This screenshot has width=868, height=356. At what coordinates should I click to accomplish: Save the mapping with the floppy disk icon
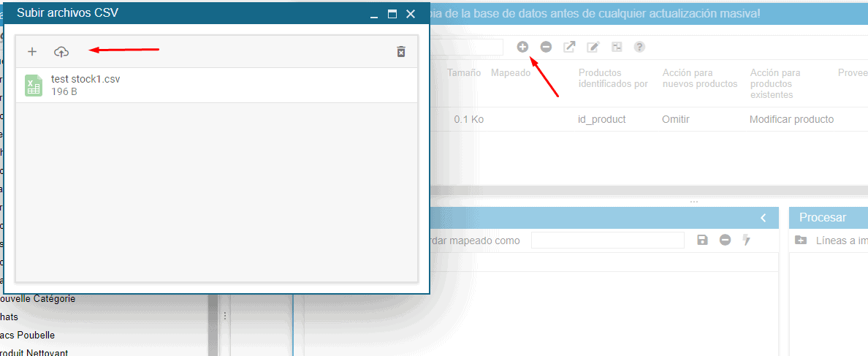[x=702, y=240]
